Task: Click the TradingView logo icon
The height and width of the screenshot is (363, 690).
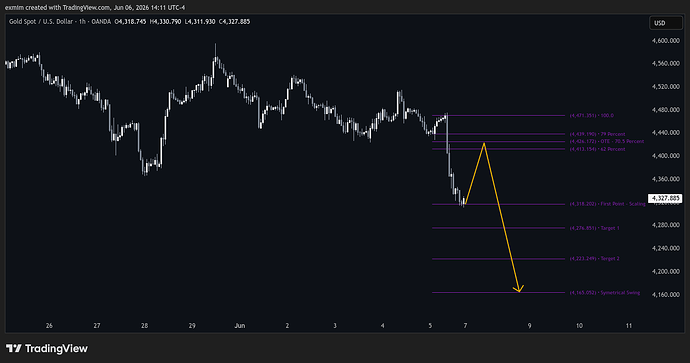Action: click(14, 348)
